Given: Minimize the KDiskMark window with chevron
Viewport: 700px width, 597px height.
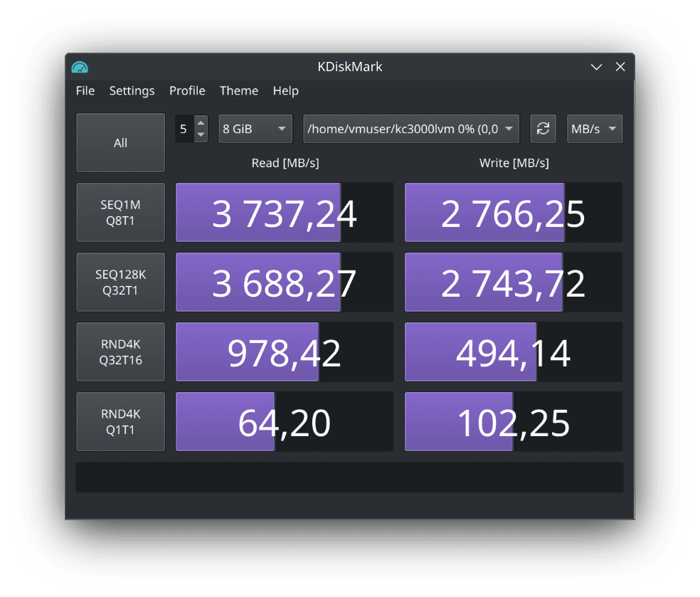Looking at the screenshot, I should point(596,67).
